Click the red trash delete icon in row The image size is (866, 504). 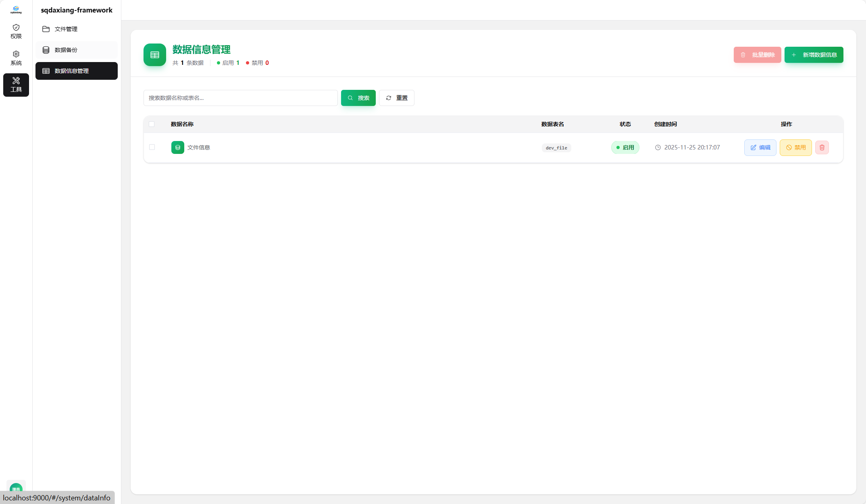tap(822, 147)
